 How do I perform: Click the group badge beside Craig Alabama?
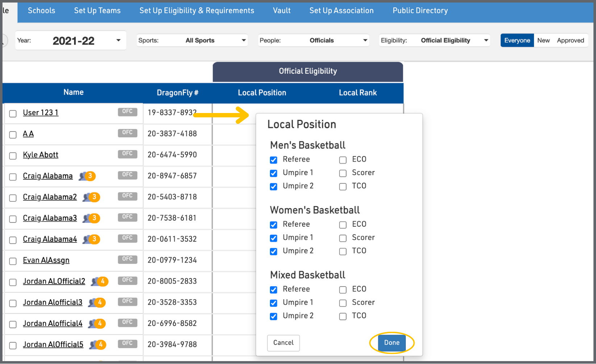tap(87, 176)
